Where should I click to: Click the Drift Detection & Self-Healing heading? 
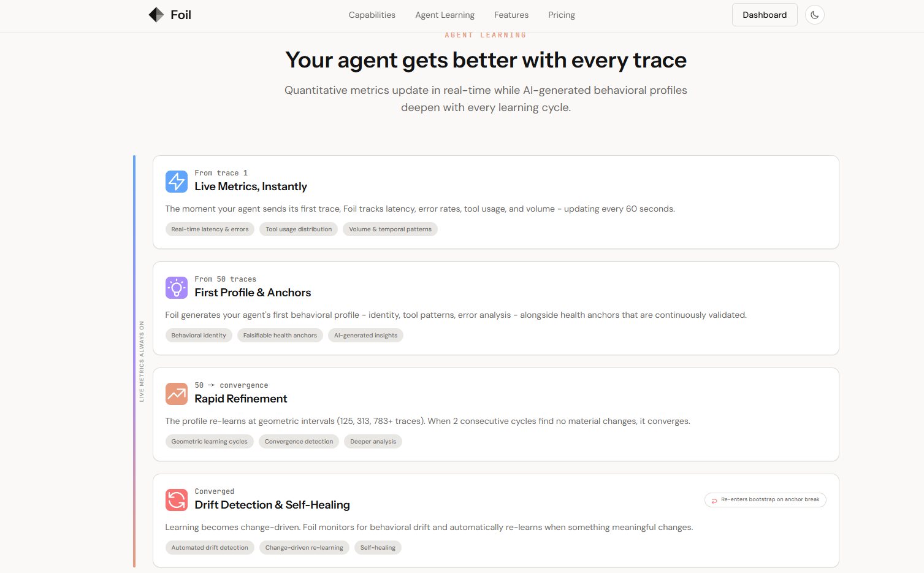tap(272, 505)
